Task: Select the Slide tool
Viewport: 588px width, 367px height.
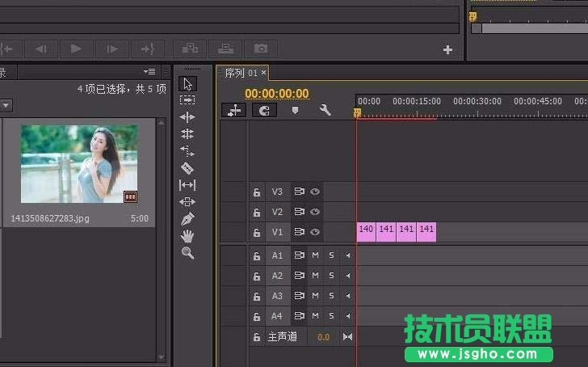Action: [187, 202]
